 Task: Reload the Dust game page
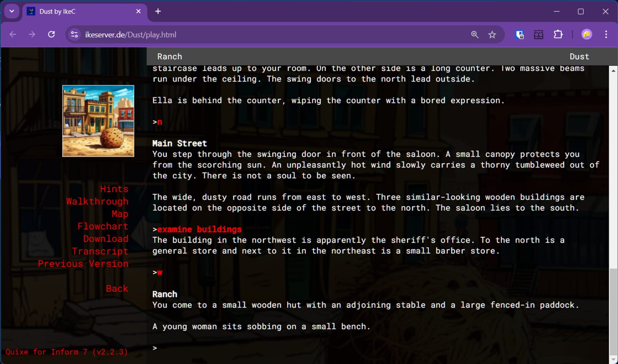pos(52,34)
